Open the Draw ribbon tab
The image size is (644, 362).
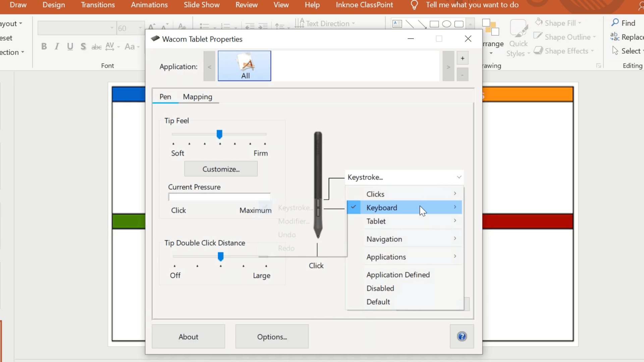pos(18,5)
